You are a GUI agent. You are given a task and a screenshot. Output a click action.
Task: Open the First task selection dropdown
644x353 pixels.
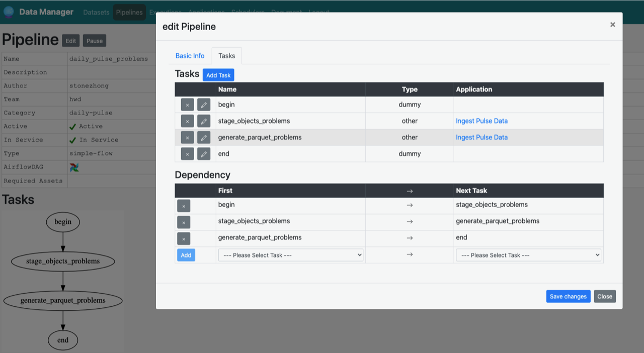click(x=290, y=255)
